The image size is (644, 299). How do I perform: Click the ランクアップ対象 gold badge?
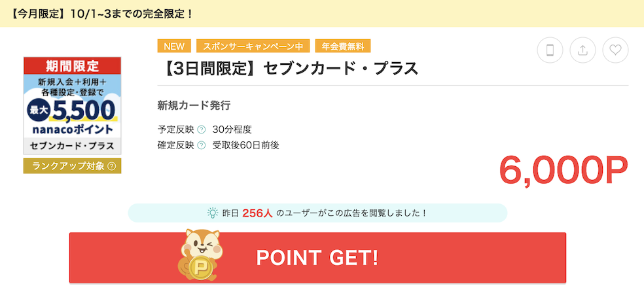(72, 166)
